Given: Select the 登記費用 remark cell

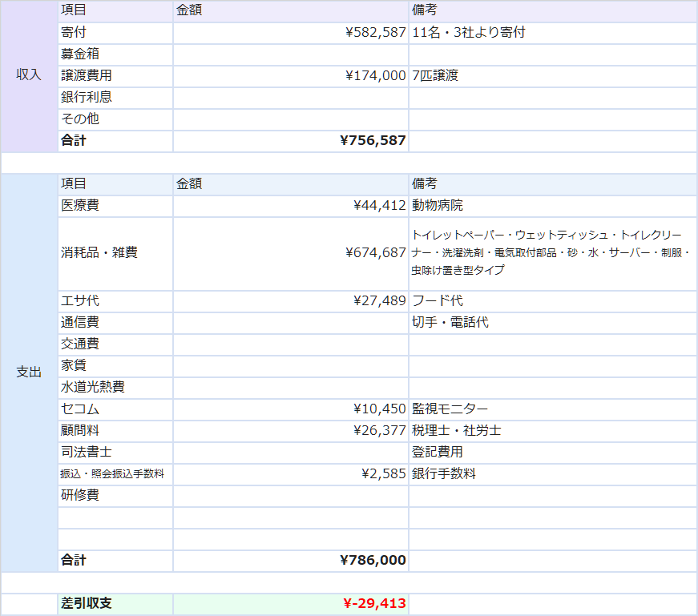Looking at the screenshot, I should pyautogui.click(x=552, y=453).
